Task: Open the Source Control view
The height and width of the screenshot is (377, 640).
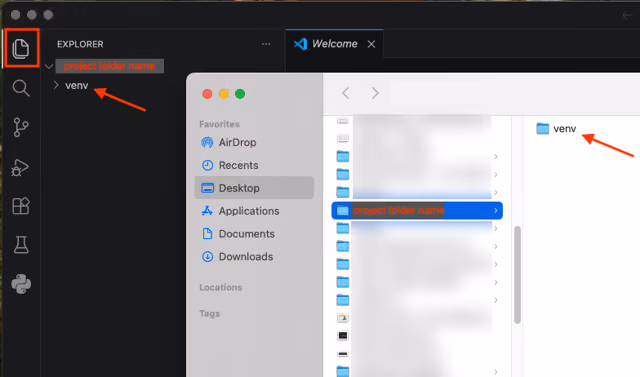Action: coord(21,127)
